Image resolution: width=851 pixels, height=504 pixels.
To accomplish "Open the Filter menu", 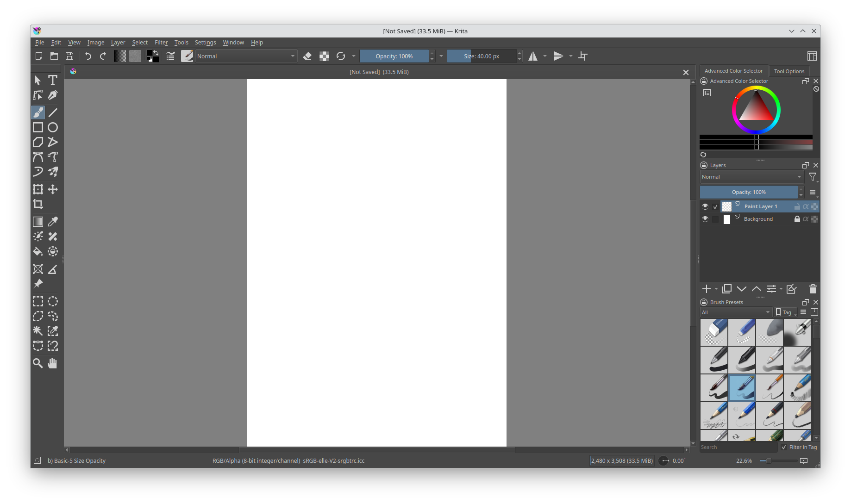I will (161, 42).
